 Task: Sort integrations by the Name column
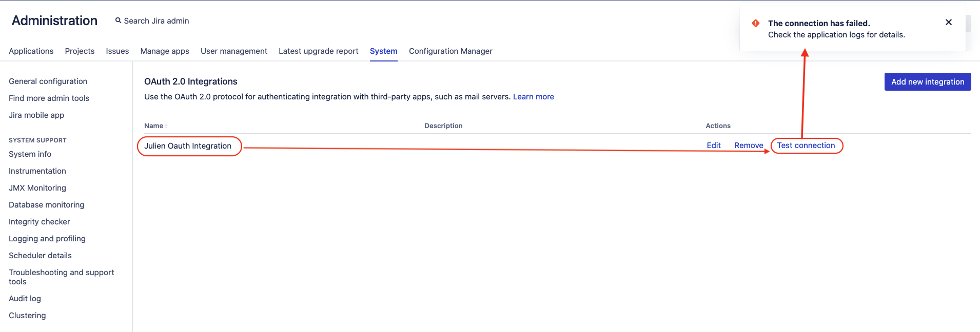pos(156,126)
